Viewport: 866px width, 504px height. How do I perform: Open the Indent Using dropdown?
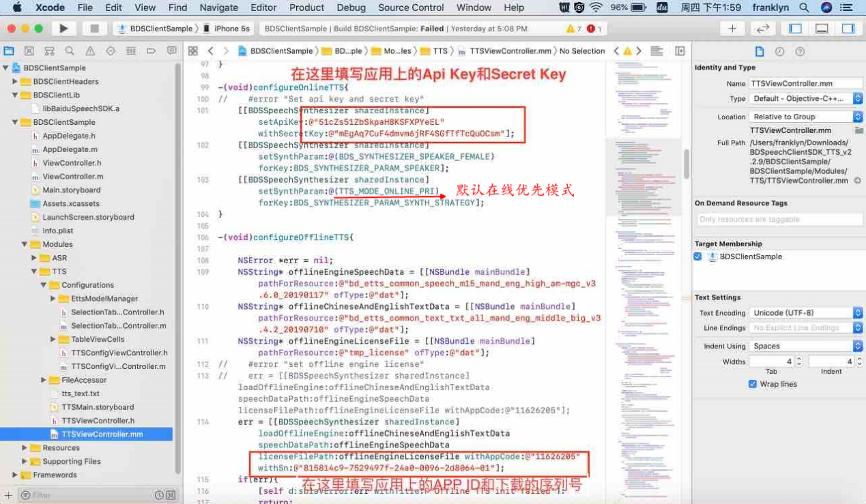coord(806,346)
